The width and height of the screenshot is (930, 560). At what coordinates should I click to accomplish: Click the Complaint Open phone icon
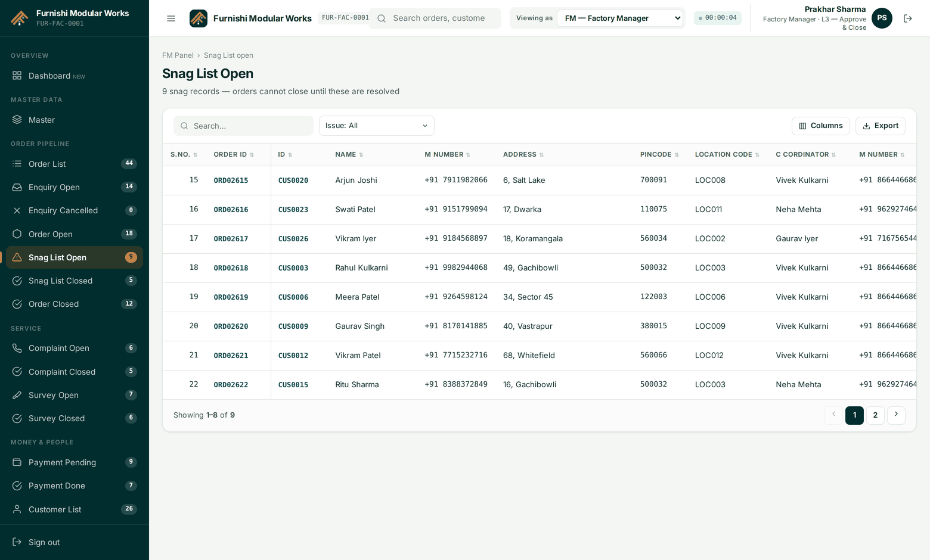pyautogui.click(x=17, y=348)
